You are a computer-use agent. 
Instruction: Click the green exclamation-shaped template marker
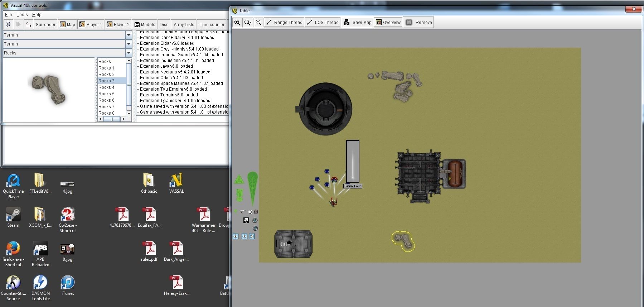pos(239,195)
